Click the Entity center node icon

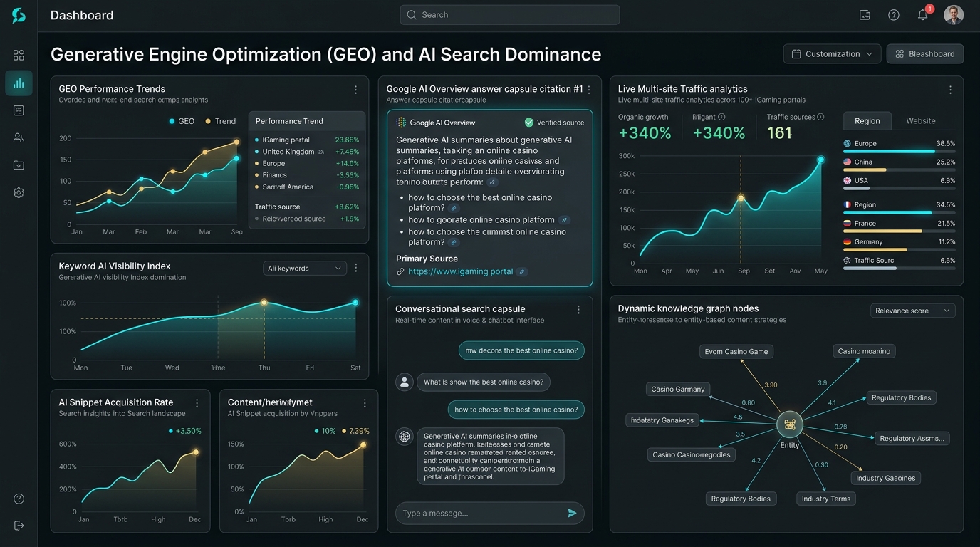(x=790, y=424)
